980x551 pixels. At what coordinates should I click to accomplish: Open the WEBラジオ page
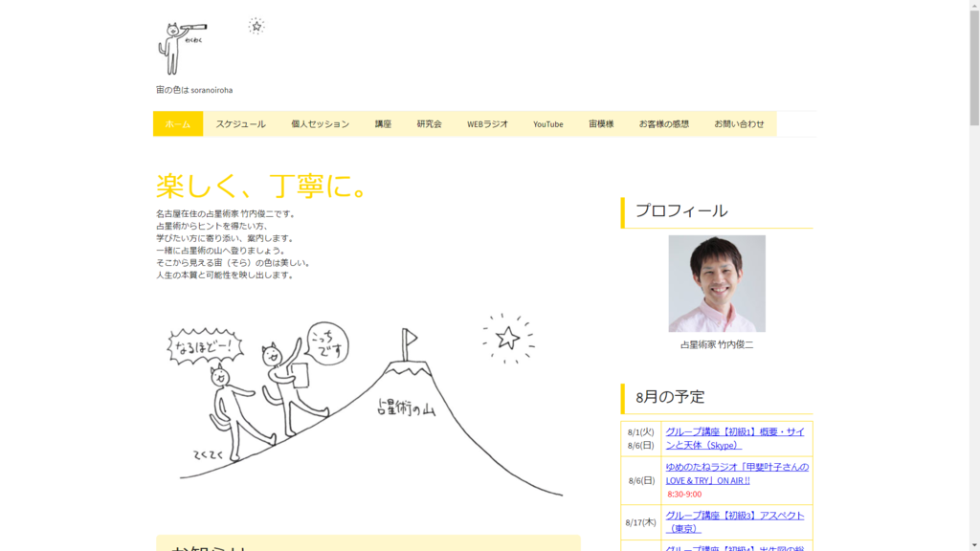pos(487,123)
